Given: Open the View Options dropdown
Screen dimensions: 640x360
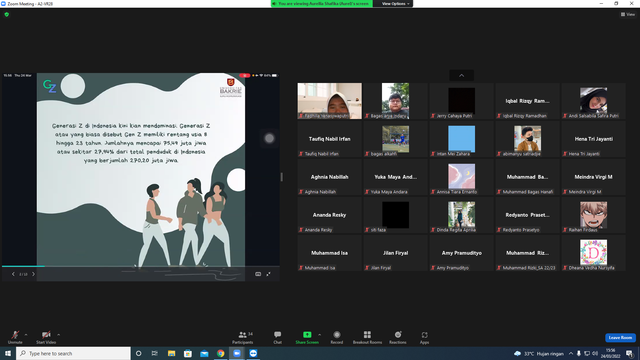Looking at the screenshot, I should coord(395,4).
